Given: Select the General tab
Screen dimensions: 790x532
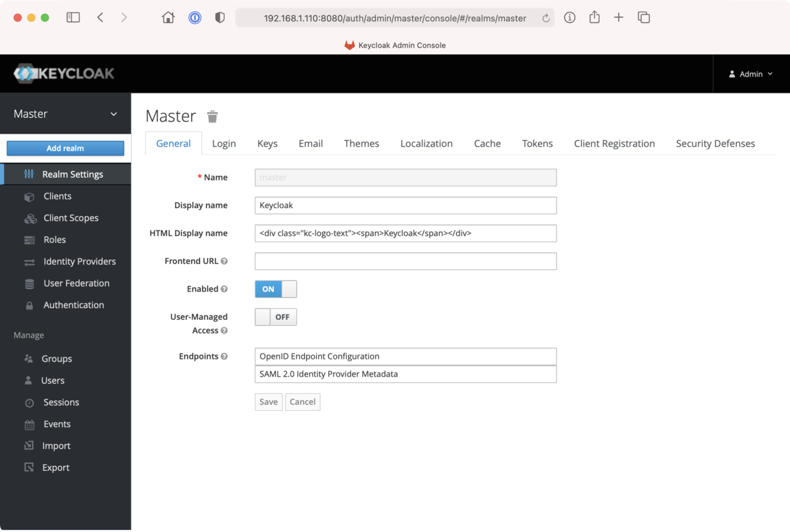Looking at the screenshot, I should 174,144.
